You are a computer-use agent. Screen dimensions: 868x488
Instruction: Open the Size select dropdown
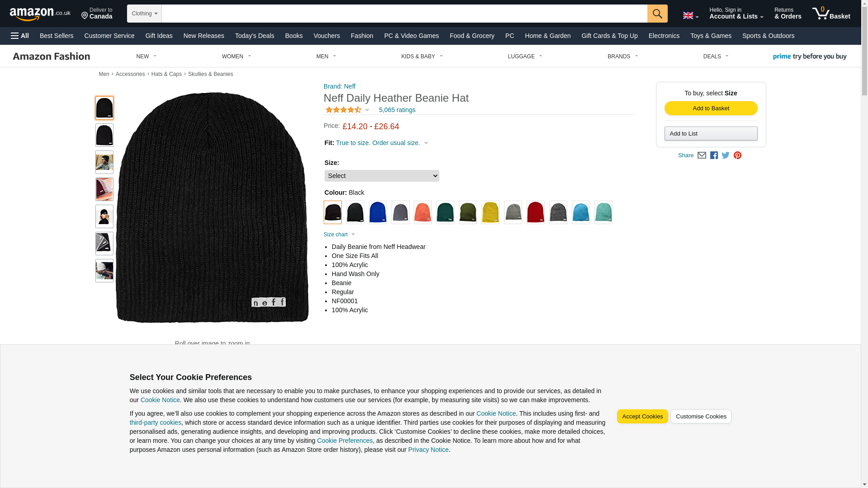[x=381, y=176]
